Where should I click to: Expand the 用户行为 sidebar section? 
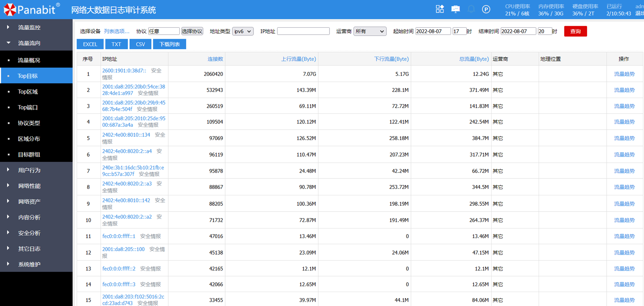click(36, 170)
